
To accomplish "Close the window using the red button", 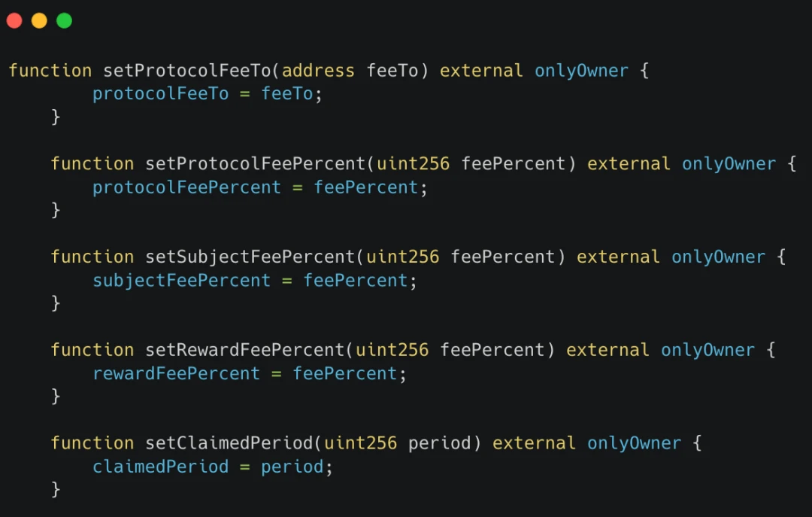I will (x=14, y=21).
